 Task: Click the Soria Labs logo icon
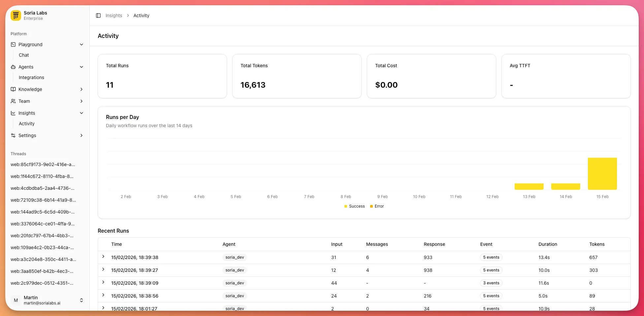(x=16, y=15)
